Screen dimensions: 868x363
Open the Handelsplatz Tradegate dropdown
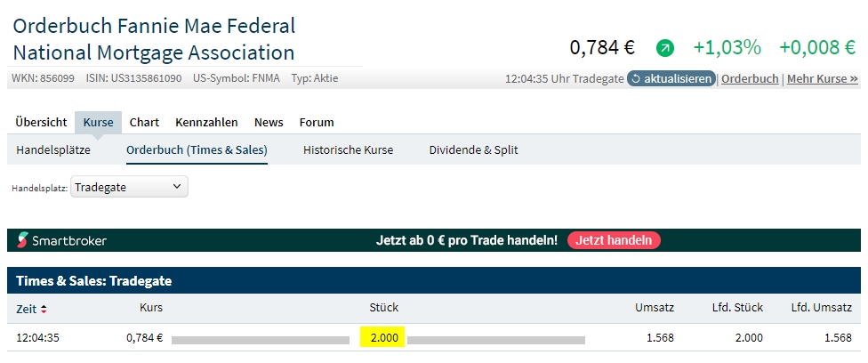pyautogui.click(x=129, y=187)
